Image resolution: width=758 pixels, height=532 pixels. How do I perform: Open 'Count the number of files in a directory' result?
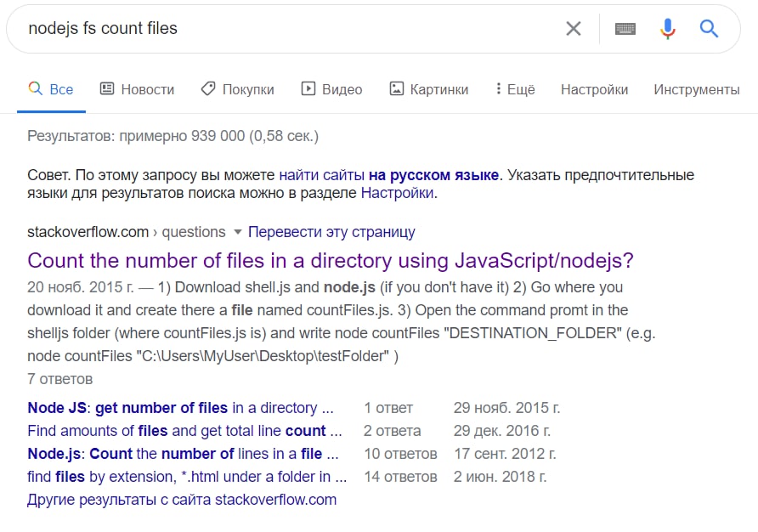point(331,261)
